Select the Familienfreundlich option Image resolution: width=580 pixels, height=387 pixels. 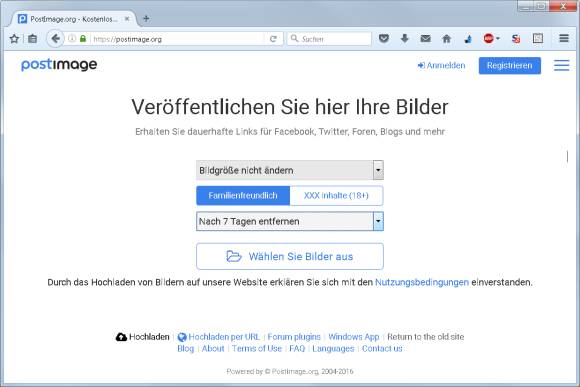243,195
